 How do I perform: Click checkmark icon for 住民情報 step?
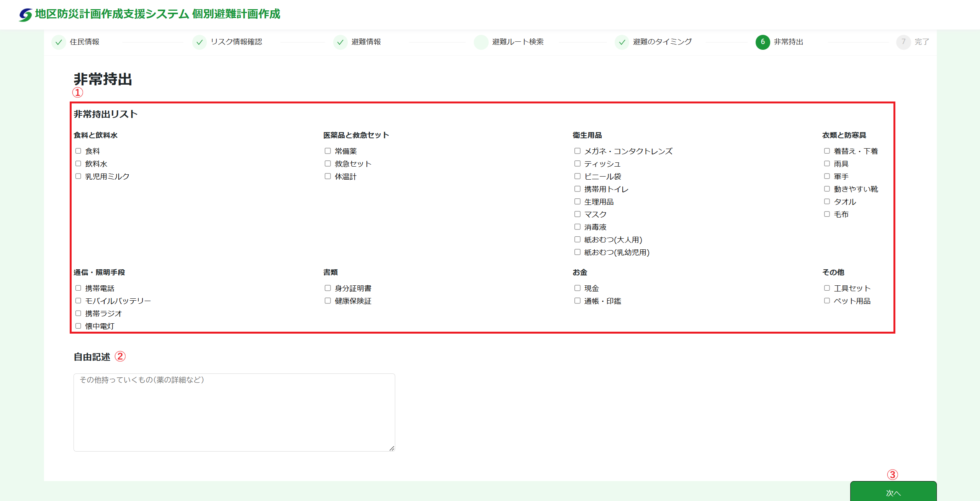[59, 42]
